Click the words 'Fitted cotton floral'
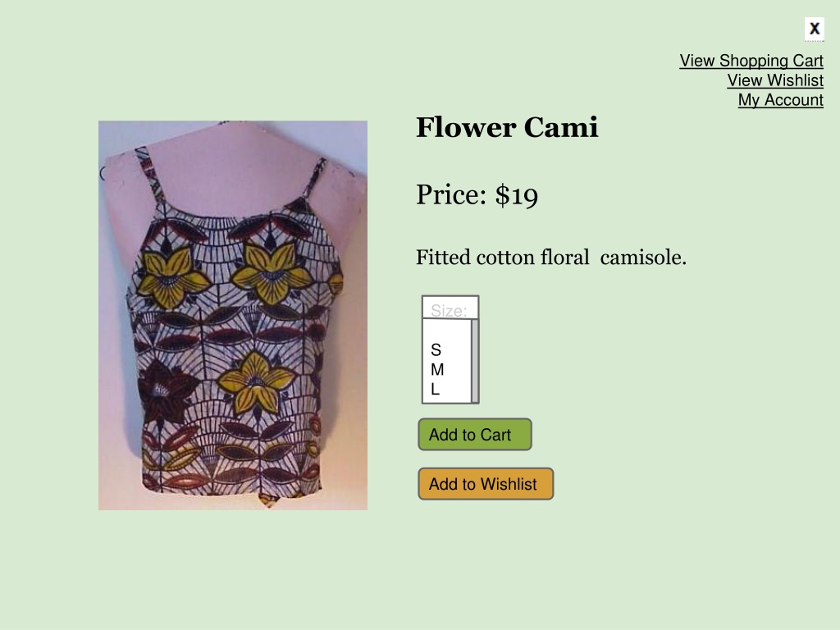 click(503, 257)
